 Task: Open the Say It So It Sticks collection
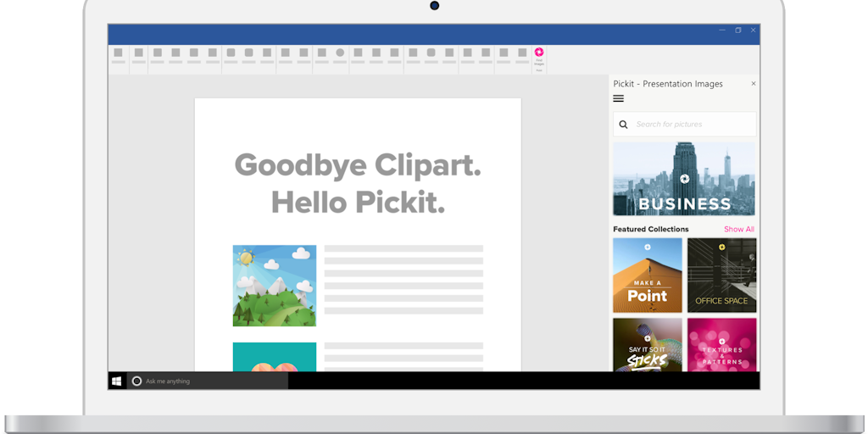click(647, 344)
